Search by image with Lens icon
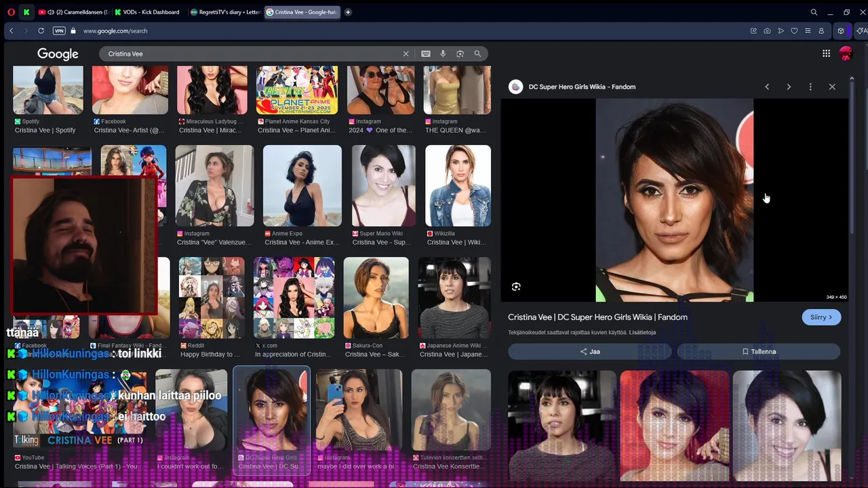Viewport: 868px width, 488px height. pyautogui.click(x=460, y=54)
